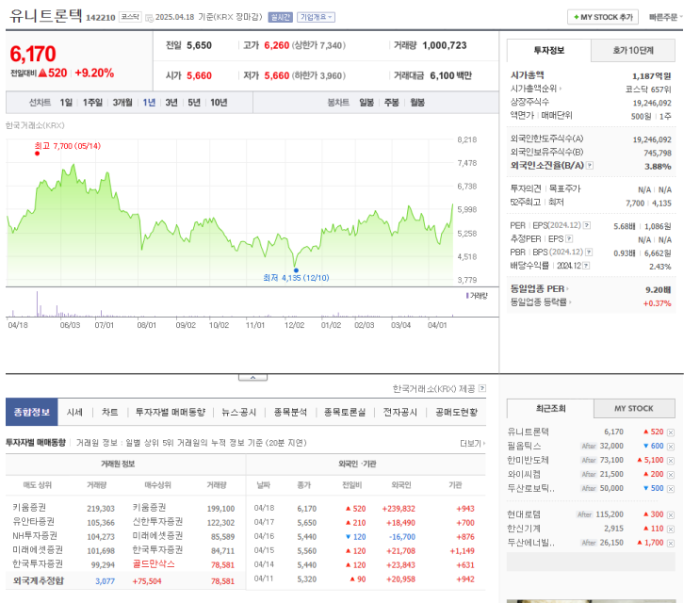Open 더보기 for investor trading trends

click(x=472, y=443)
